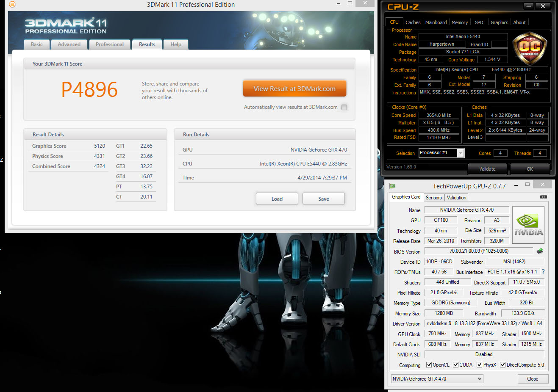Toggle the DirectCompute 5.0 checkbox

(502, 365)
